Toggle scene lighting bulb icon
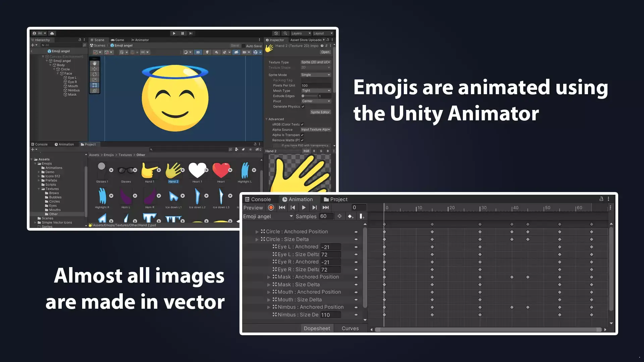644x362 pixels. (x=207, y=52)
